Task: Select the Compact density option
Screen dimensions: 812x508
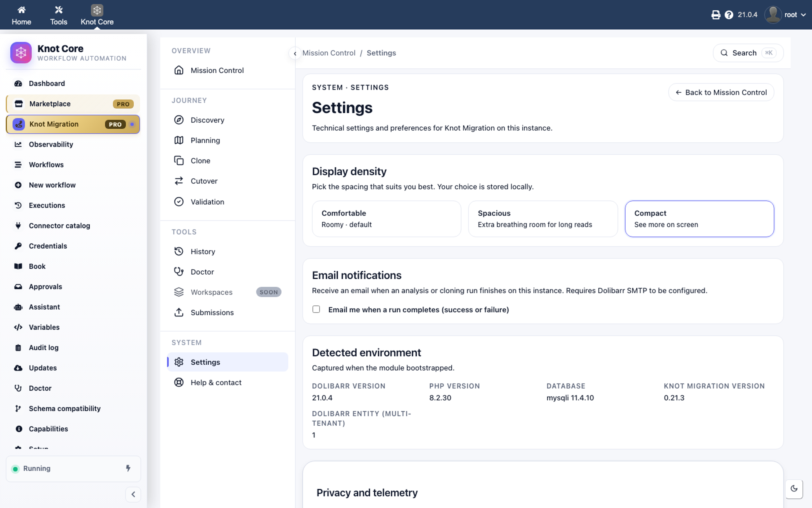Action: click(x=699, y=219)
